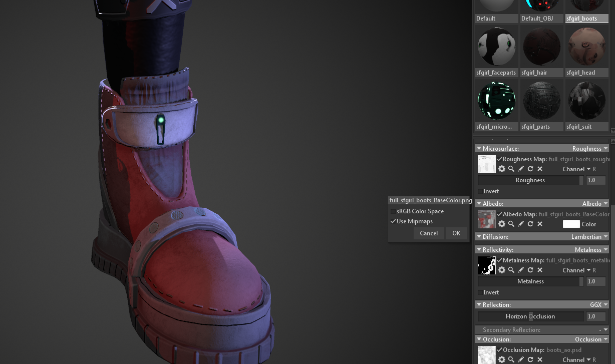Toggle Occlusion Map enabled checkmark
The height and width of the screenshot is (364, 615).
pos(499,350)
